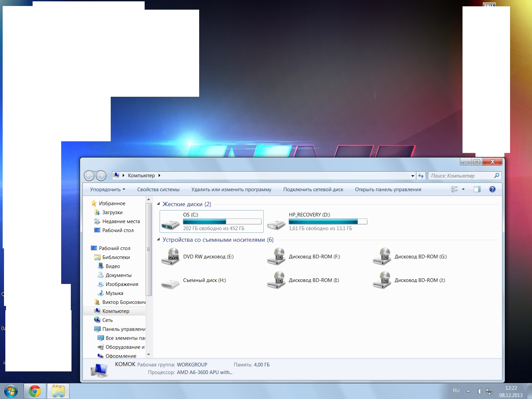Open the volume speaker tray icon
This screenshot has width=532, height=399.
[479, 391]
